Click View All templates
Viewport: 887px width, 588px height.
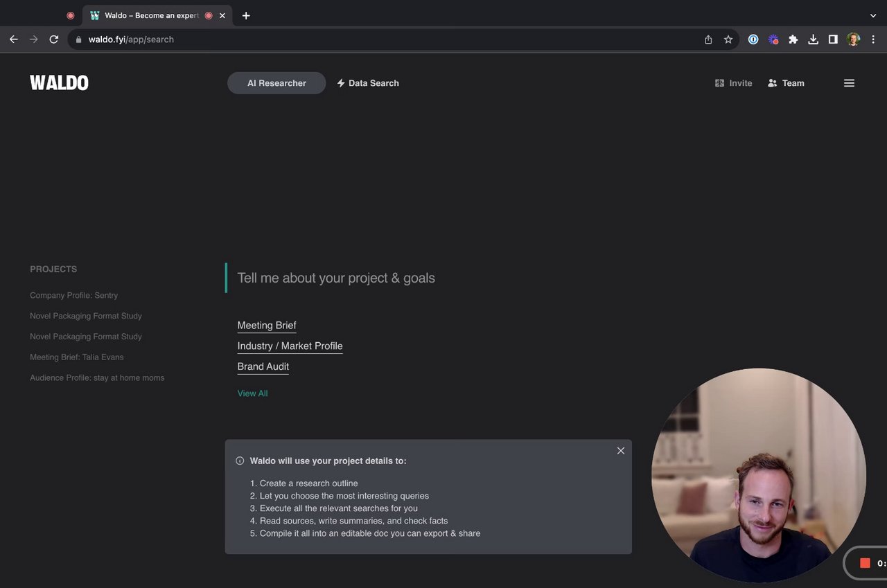coord(252,393)
